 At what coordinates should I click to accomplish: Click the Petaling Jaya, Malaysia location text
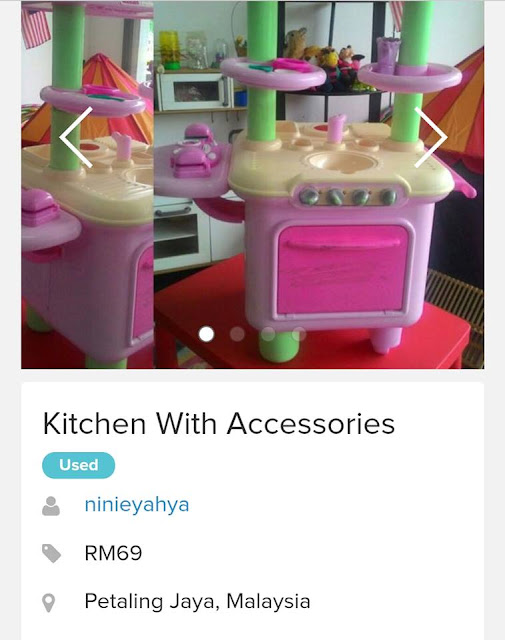[197, 602]
